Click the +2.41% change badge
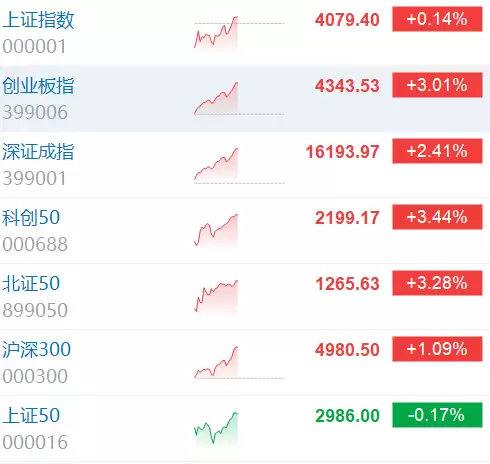Image resolution: width=490 pixels, height=464 pixels. point(437,151)
